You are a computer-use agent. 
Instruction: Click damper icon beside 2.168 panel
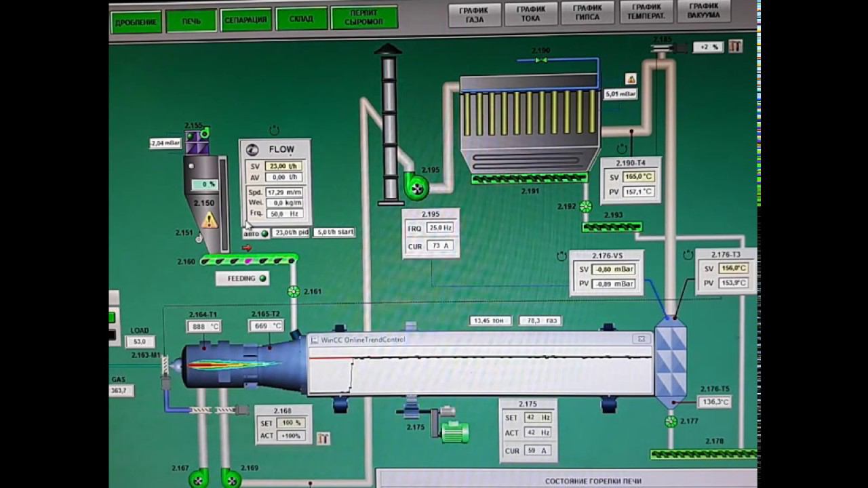click(x=323, y=439)
